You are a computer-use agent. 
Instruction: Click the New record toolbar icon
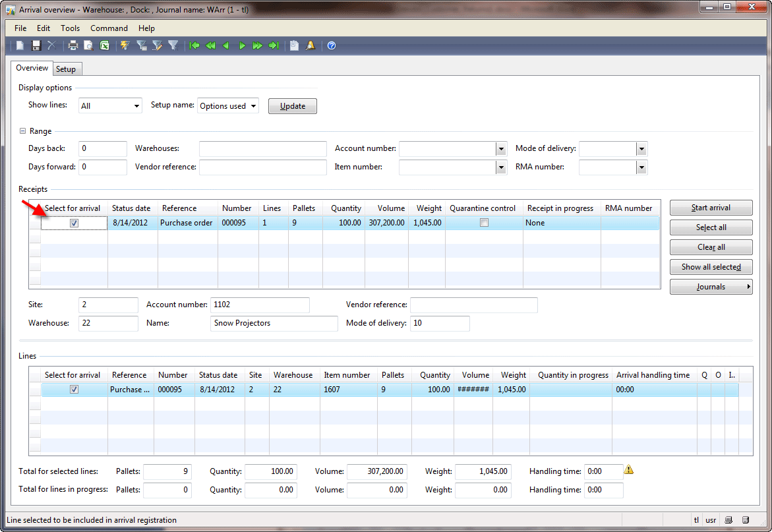(20, 45)
